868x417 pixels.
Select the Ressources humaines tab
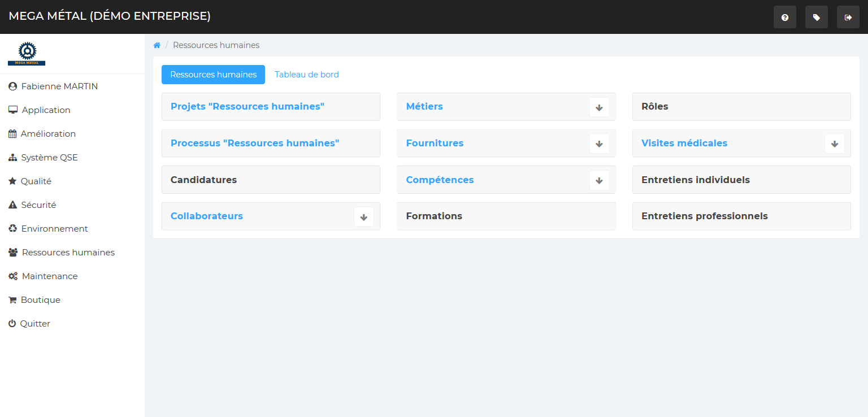(213, 75)
